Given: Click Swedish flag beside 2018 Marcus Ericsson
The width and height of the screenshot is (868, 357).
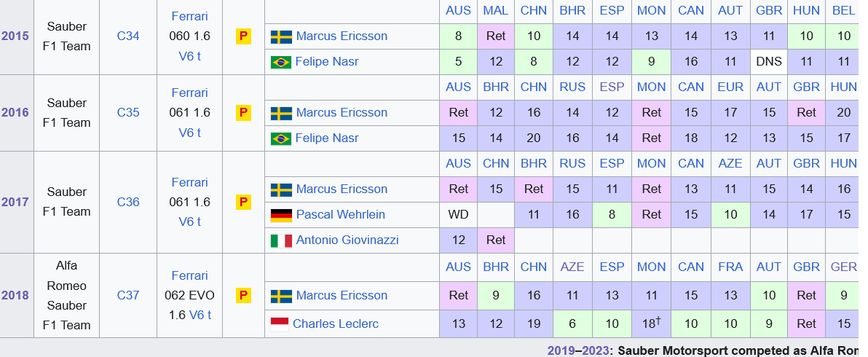Looking at the screenshot, I should 281,296.
